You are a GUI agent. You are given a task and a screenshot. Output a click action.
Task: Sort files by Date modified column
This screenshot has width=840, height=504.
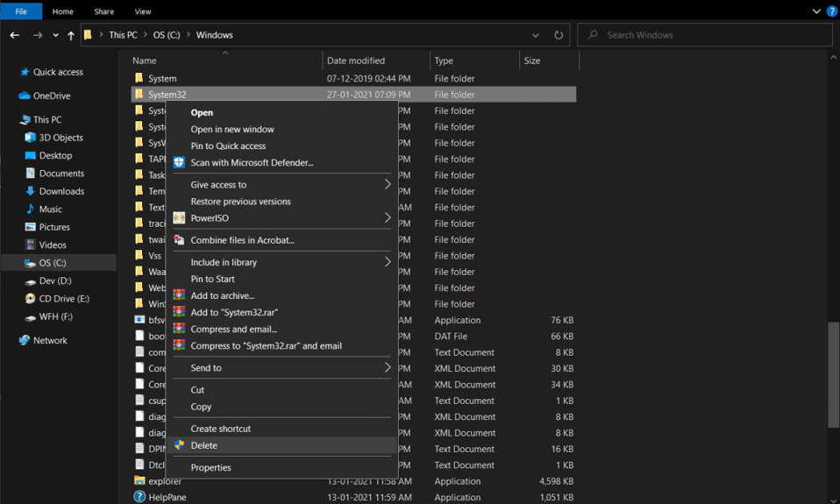tap(356, 60)
